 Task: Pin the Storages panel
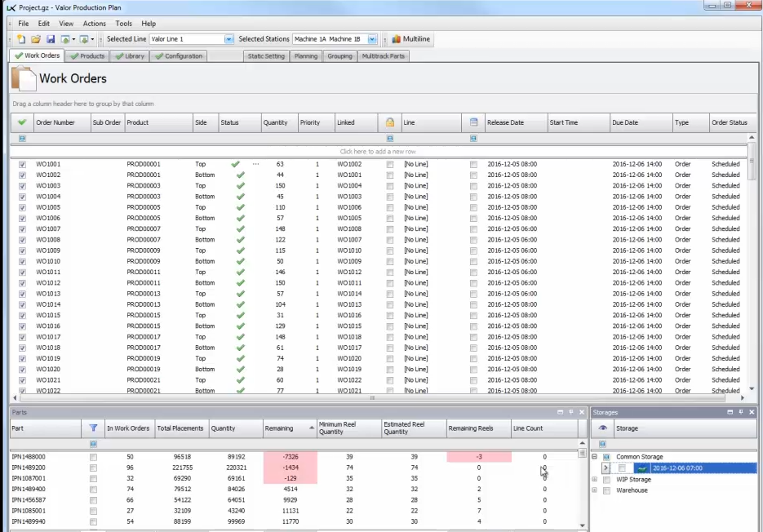(x=741, y=411)
